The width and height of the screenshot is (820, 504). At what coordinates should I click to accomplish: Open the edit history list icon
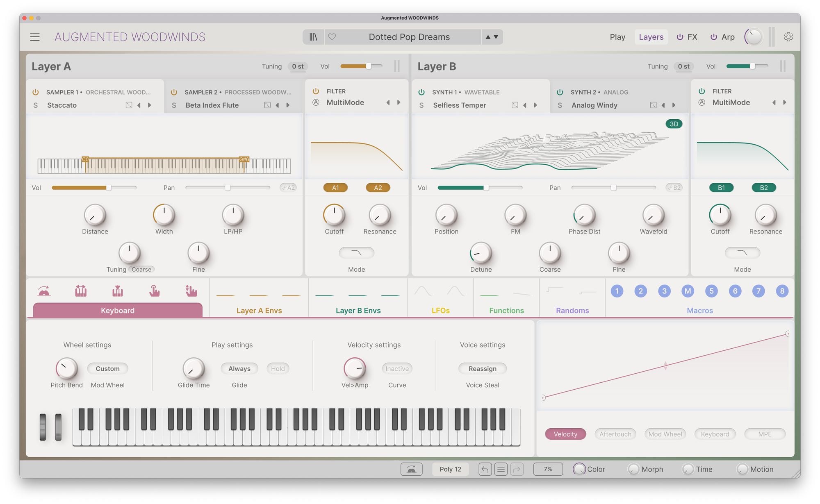[501, 469]
